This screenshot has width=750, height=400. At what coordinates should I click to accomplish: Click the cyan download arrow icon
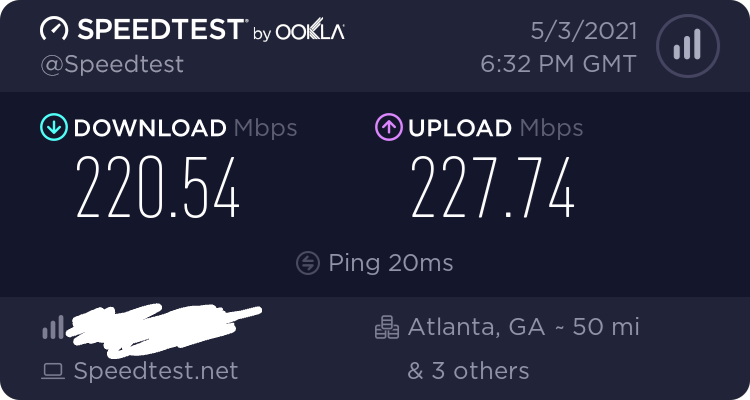[x=54, y=127]
